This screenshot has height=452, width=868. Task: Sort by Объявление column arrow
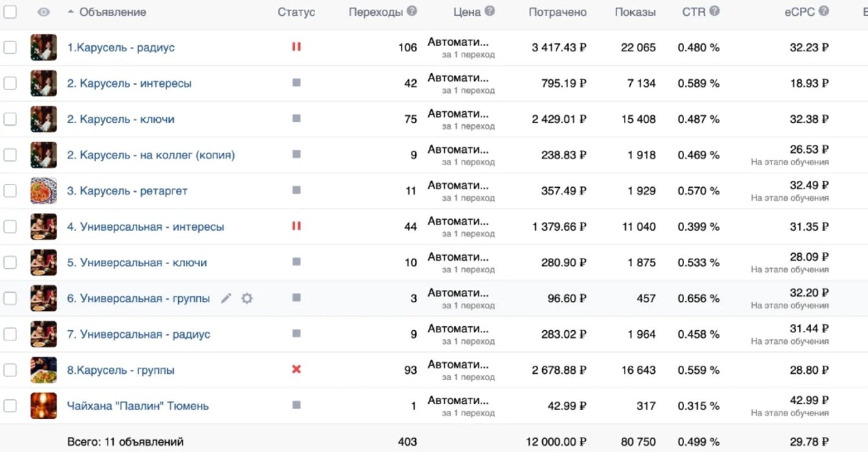coord(71,12)
